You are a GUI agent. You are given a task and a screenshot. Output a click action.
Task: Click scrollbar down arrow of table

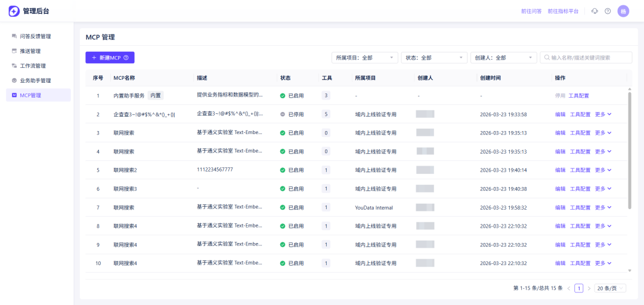coord(630,270)
